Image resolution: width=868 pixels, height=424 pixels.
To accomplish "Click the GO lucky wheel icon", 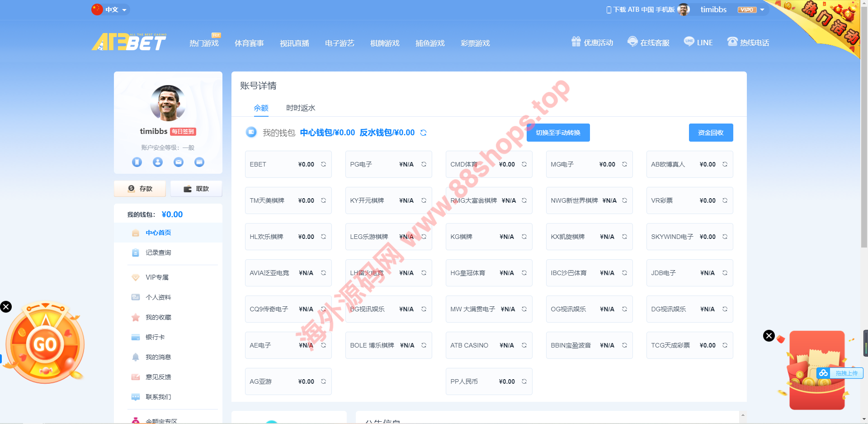I will tap(45, 344).
